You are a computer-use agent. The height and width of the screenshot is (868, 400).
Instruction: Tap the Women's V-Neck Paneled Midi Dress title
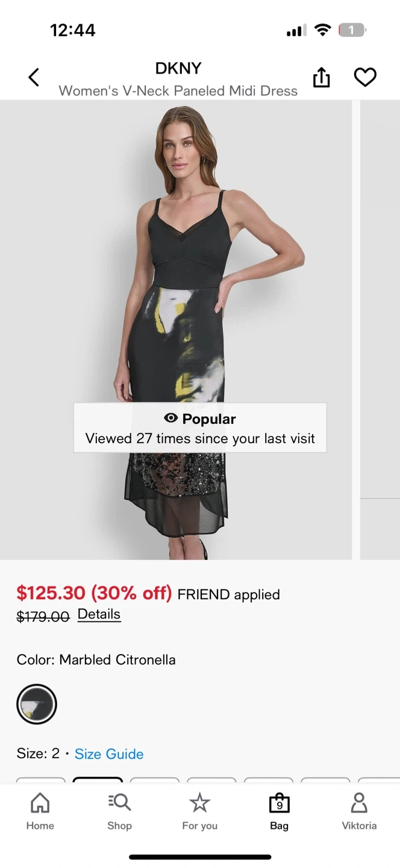coord(178,91)
